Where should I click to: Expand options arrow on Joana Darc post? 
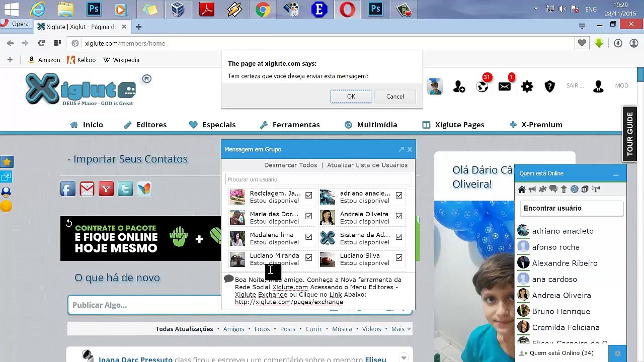pos(404,357)
